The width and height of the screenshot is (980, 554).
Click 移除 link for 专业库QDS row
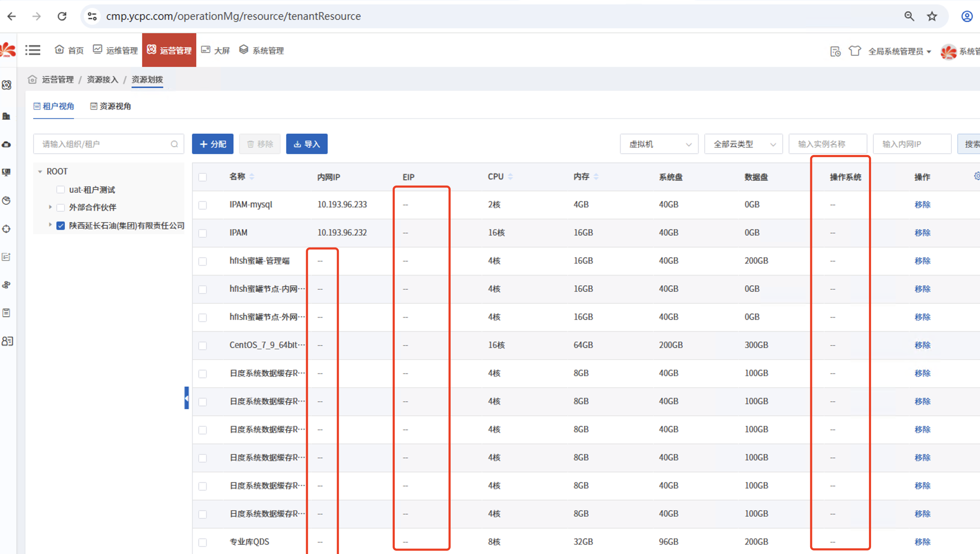[923, 542]
